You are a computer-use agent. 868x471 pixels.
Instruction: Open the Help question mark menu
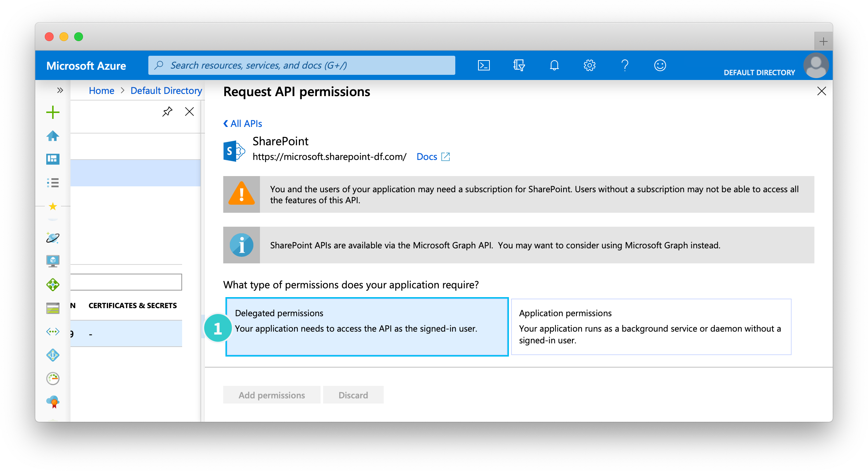tap(625, 65)
